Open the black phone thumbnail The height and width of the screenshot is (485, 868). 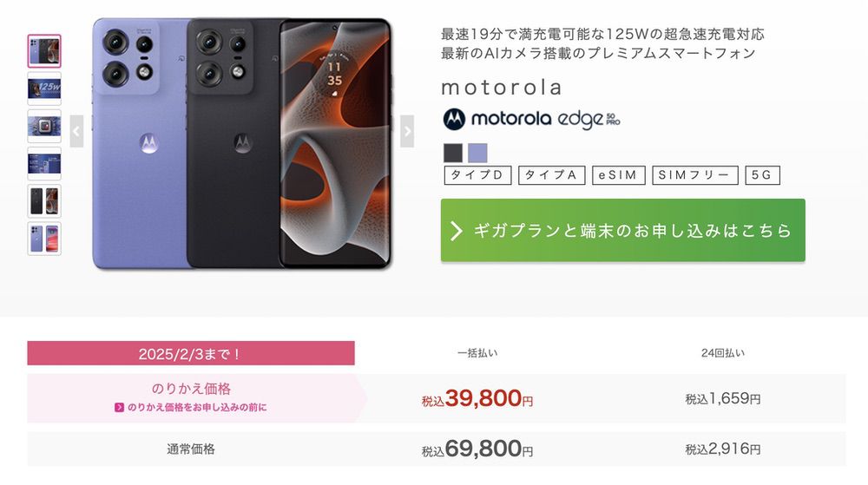(44, 200)
